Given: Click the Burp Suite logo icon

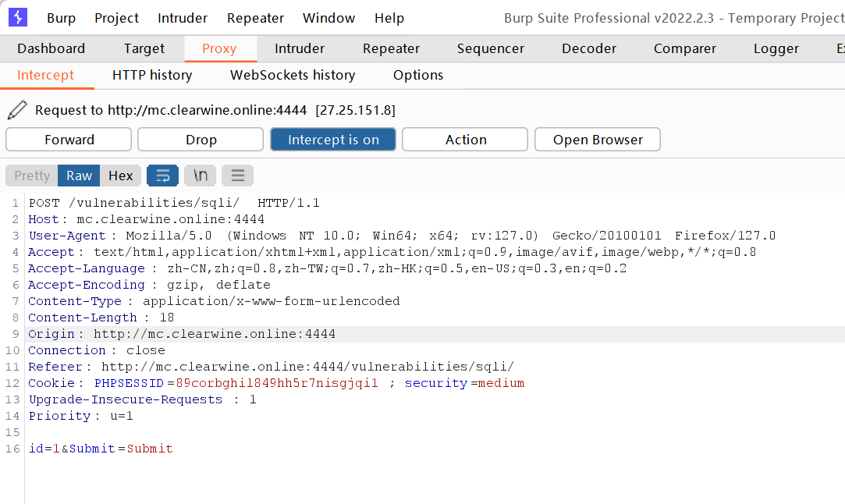Looking at the screenshot, I should [x=18, y=17].
